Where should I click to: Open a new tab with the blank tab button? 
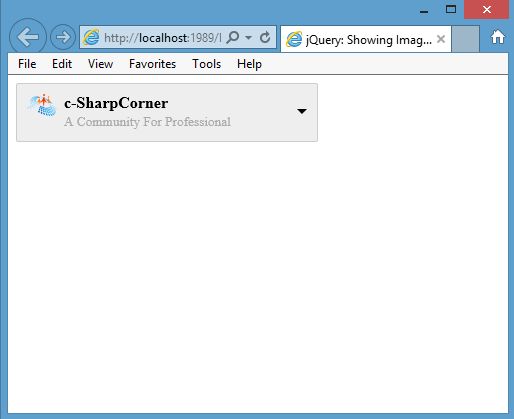tap(466, 39)
